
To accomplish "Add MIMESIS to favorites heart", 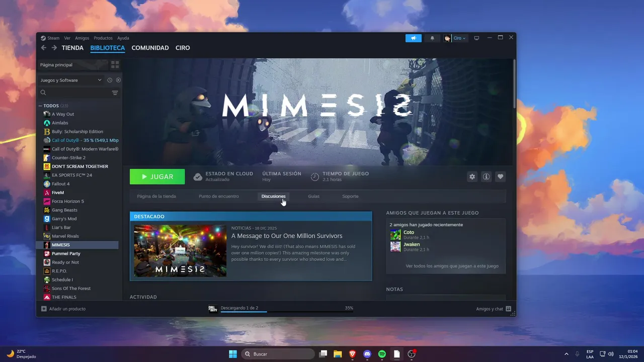I will pos(500,176).
